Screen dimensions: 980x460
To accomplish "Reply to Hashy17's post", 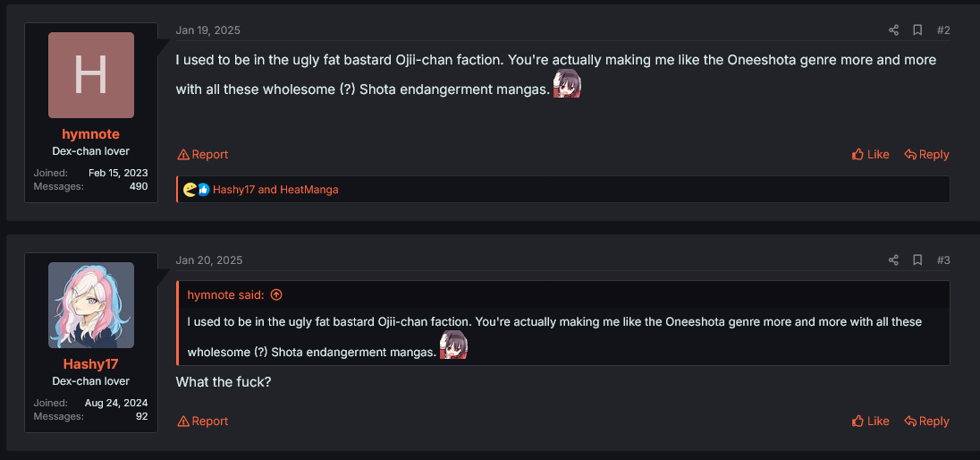I will [x=926, y=422].
